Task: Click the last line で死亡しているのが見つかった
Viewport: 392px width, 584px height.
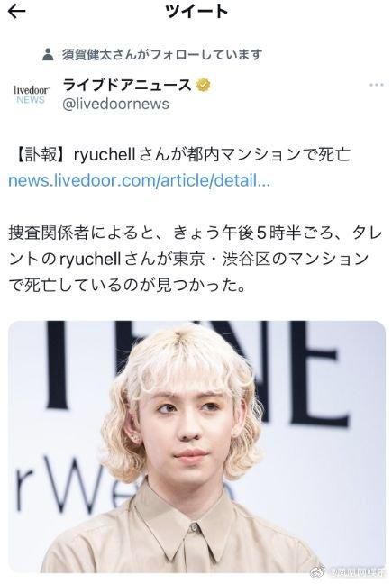Action: pos(127,286)
